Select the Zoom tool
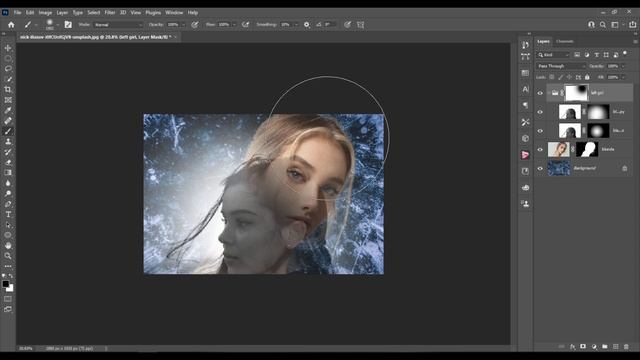Screen dimensions: 640x360 click(x=8, y=256)
